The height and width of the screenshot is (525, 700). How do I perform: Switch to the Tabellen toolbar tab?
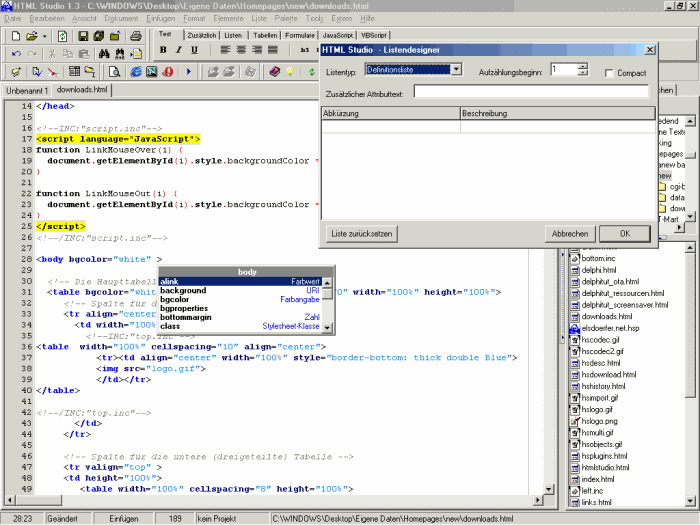[x=265, y=35]
